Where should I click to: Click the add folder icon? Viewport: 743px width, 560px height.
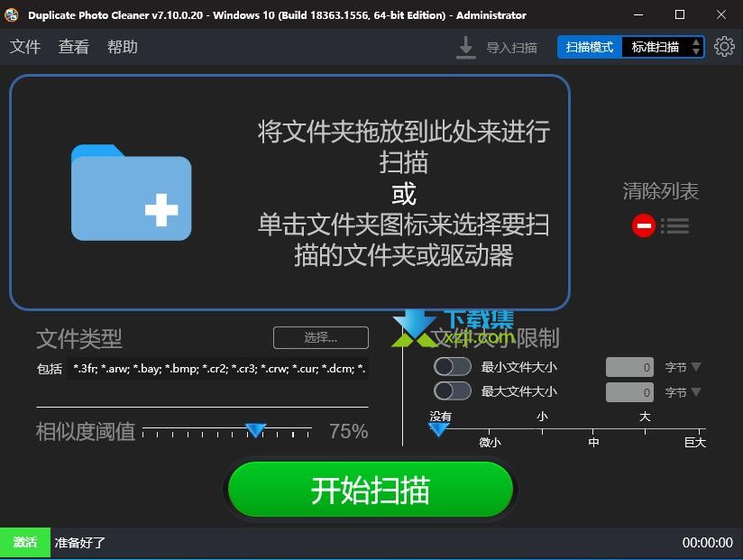coord(131,193)
